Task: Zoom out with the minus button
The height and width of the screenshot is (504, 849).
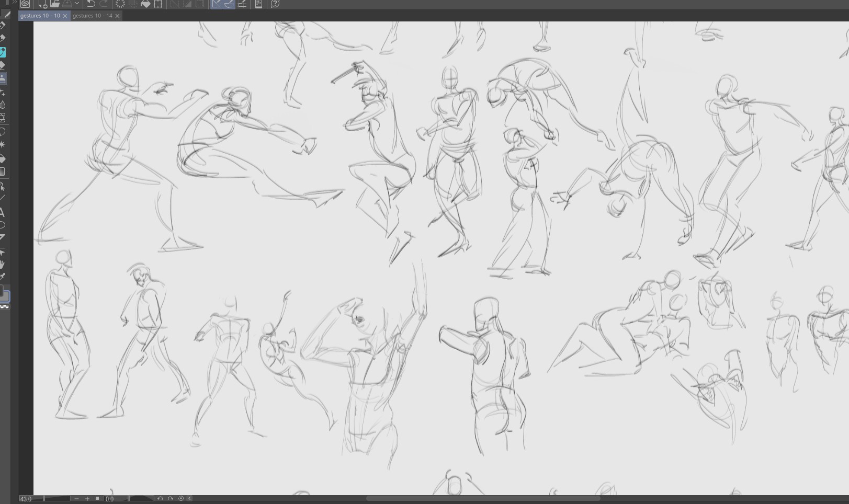Action: [77, 499]
